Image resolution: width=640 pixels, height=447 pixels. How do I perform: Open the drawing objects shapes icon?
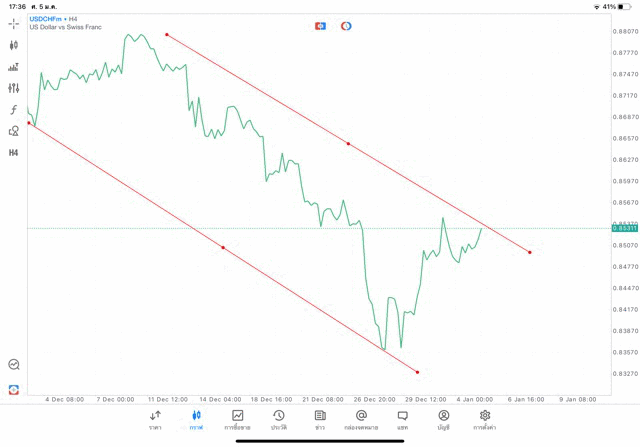tap(14, 131)
